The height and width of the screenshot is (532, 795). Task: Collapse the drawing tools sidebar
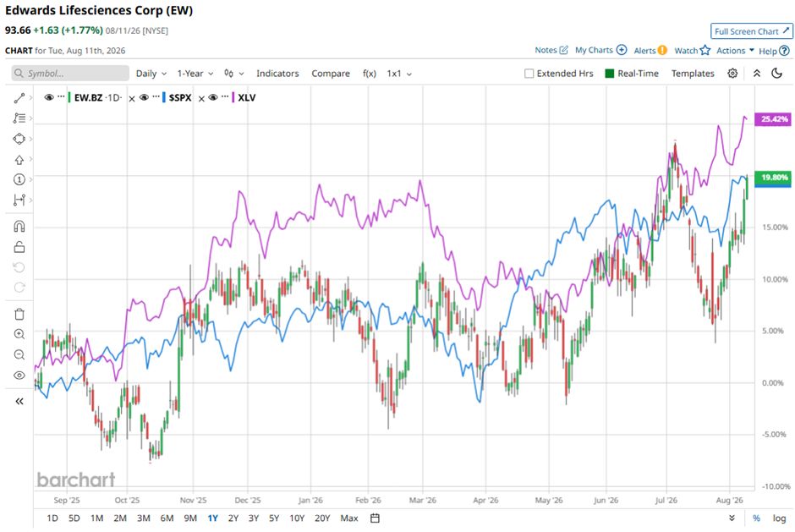pyautogui.click(x=19, y=401)
